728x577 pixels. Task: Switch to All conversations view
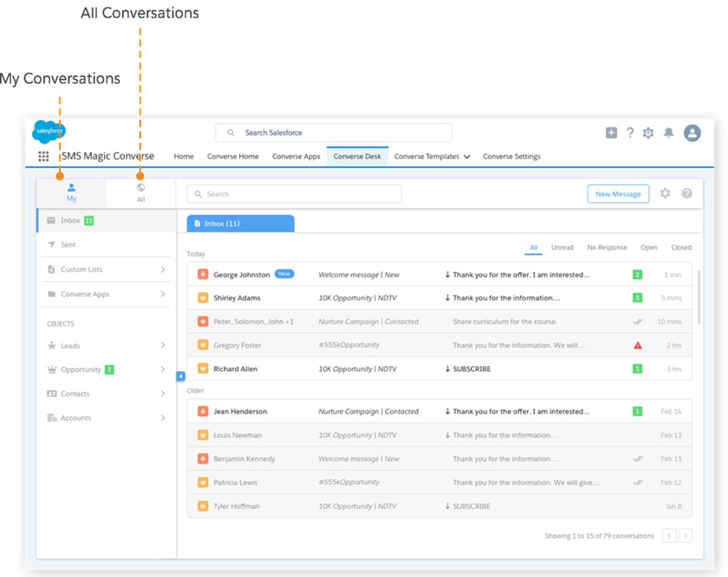point(141,193)
